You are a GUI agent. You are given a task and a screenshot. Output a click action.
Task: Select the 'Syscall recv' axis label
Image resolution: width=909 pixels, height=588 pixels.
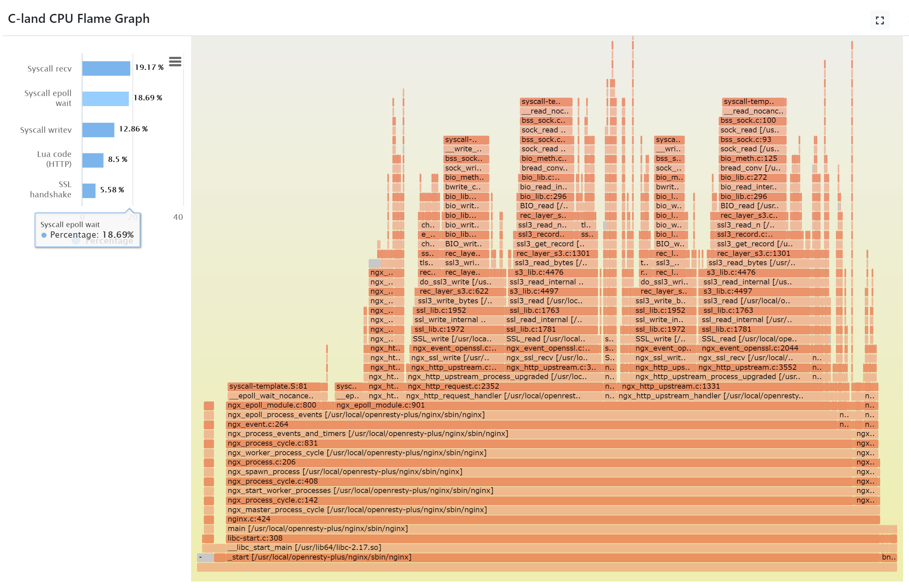[49, 69]
